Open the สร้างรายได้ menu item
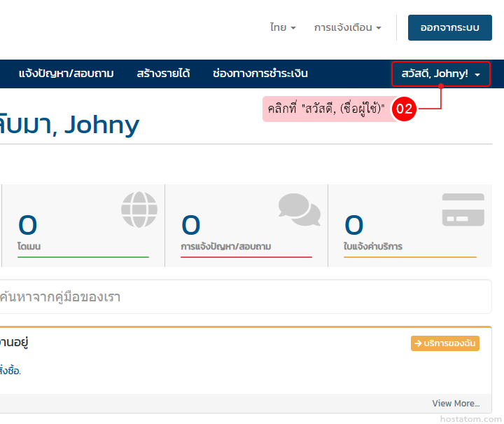The image size is (504, 424). click(163, 74)
